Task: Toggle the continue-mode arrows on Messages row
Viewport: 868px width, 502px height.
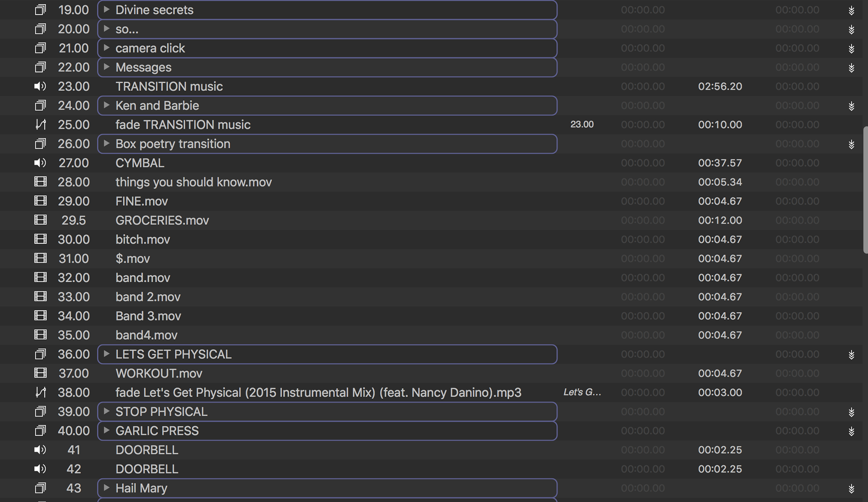Action: click(x=851, y=68)
